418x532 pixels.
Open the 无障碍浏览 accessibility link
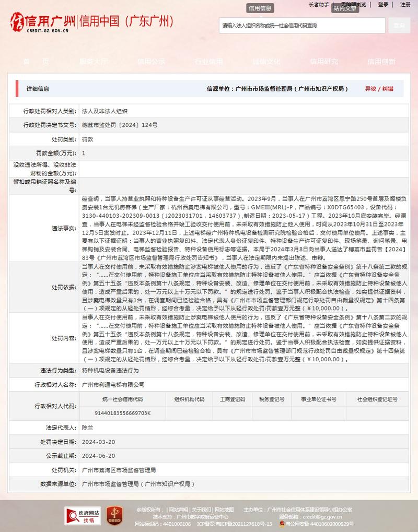coord(354,4)
